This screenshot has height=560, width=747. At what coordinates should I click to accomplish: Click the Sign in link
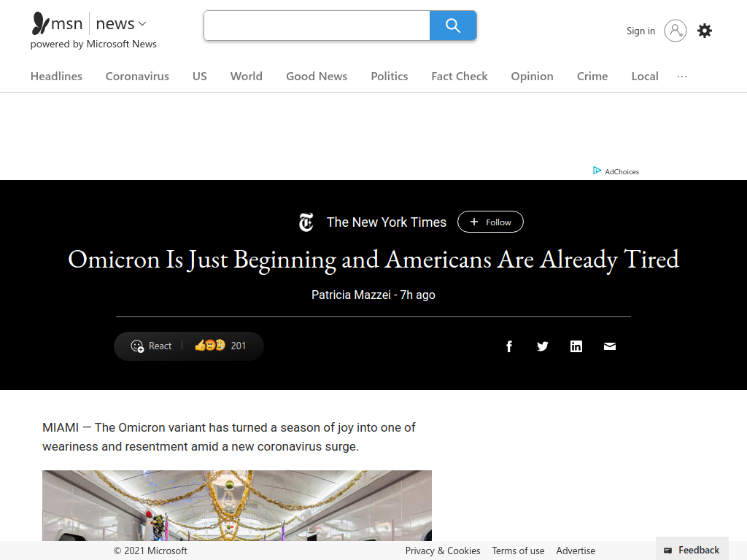(640, 31)
